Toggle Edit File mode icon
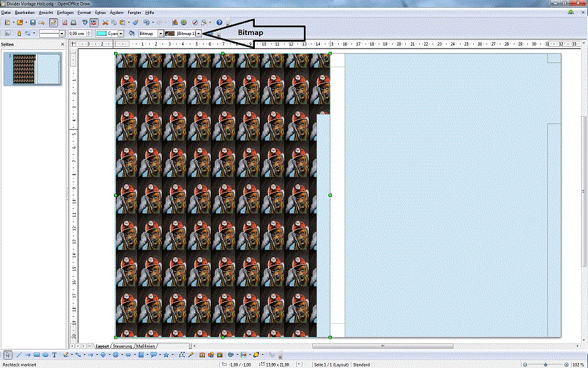The image size is (588, 368). 53,23
